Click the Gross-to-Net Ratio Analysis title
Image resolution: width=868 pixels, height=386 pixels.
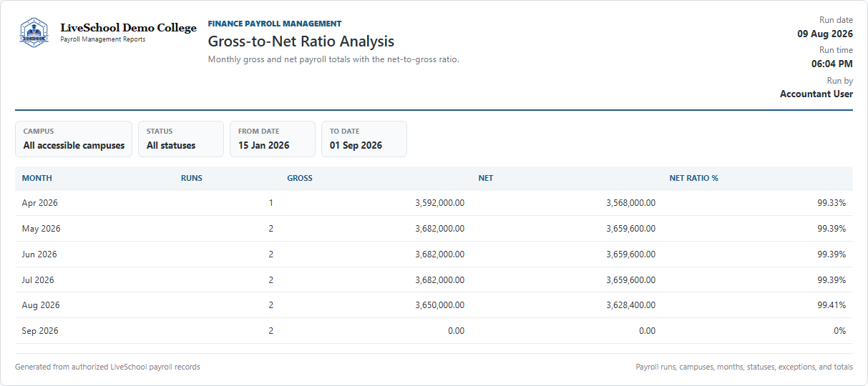[301, 42]
